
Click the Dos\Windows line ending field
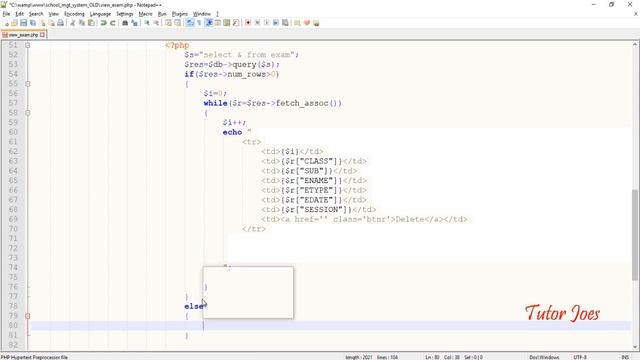click(544, 357)
